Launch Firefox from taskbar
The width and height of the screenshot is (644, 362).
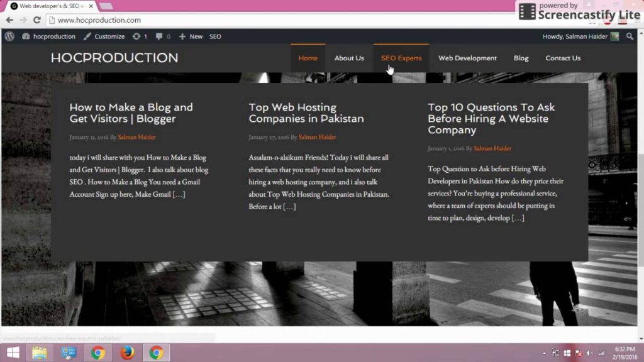click(127, 353)
